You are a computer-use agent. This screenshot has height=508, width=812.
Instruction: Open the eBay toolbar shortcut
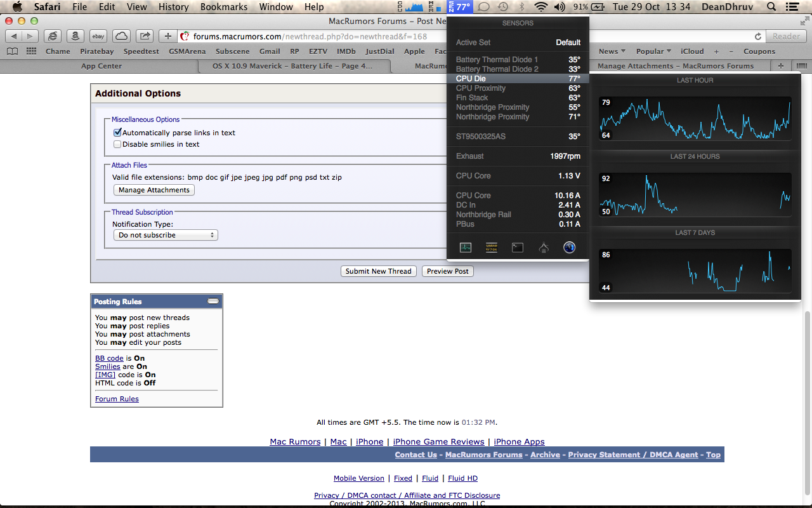[98, 36]
